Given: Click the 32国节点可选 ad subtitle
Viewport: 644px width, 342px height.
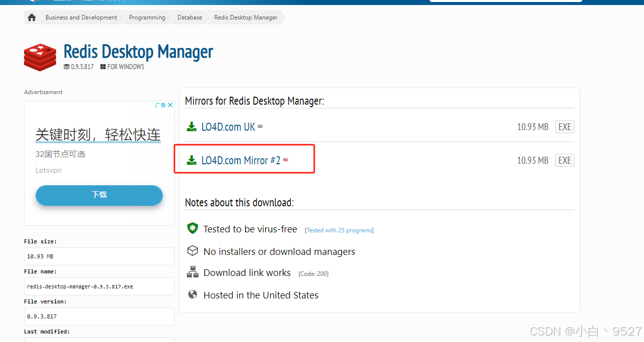Looking at the screenshot, I should pos(61,154).
